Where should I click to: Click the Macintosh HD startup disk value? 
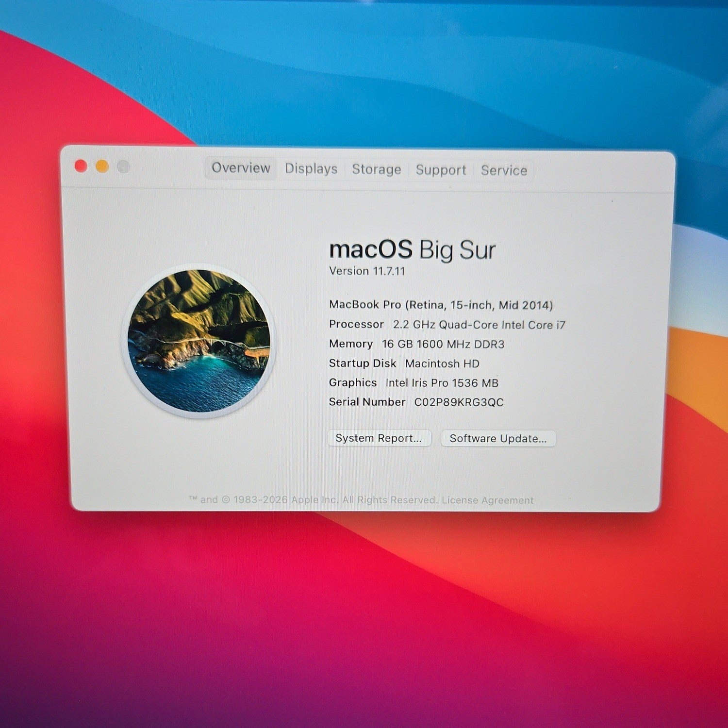pos(442,364)
